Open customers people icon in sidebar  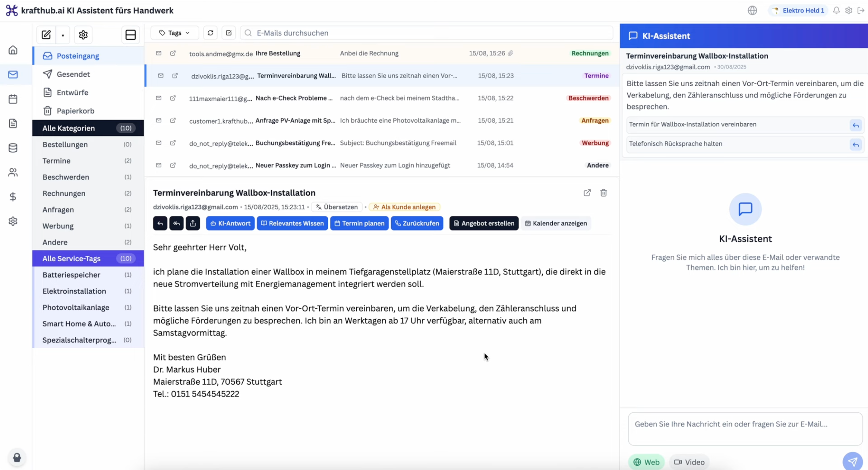(13, 172)
